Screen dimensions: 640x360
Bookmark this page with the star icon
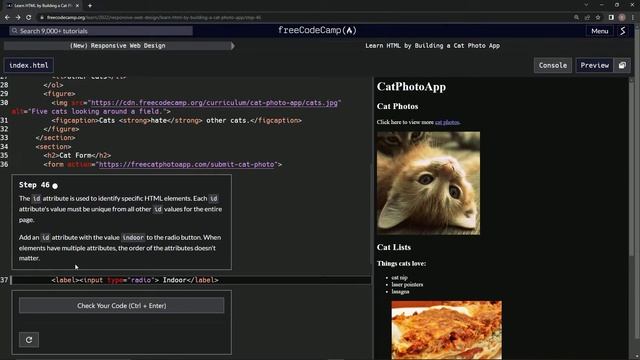(598, 18)
